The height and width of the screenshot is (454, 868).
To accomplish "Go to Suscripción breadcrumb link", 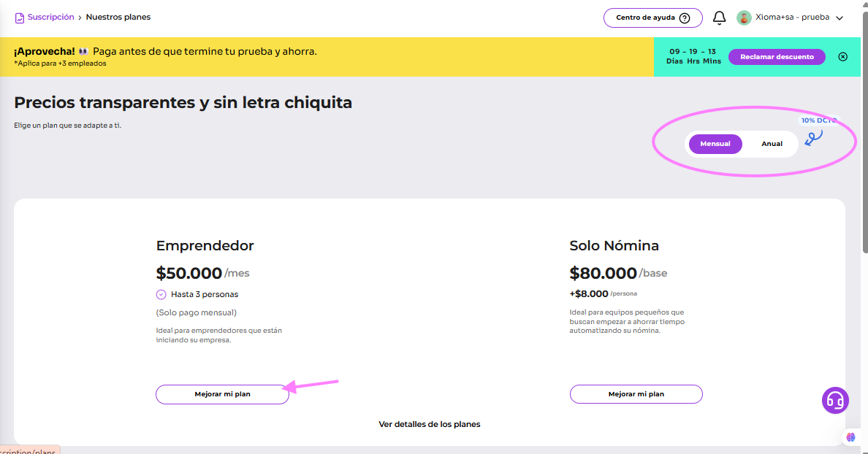I will [50, 17].
